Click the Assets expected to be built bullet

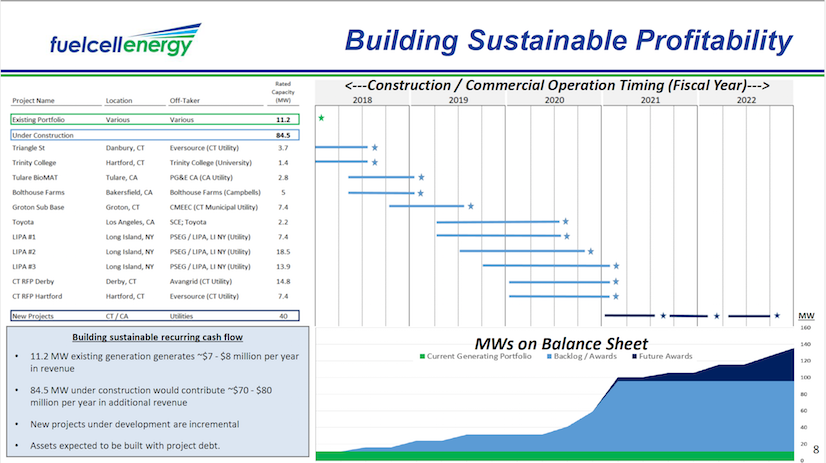[125, 446]
